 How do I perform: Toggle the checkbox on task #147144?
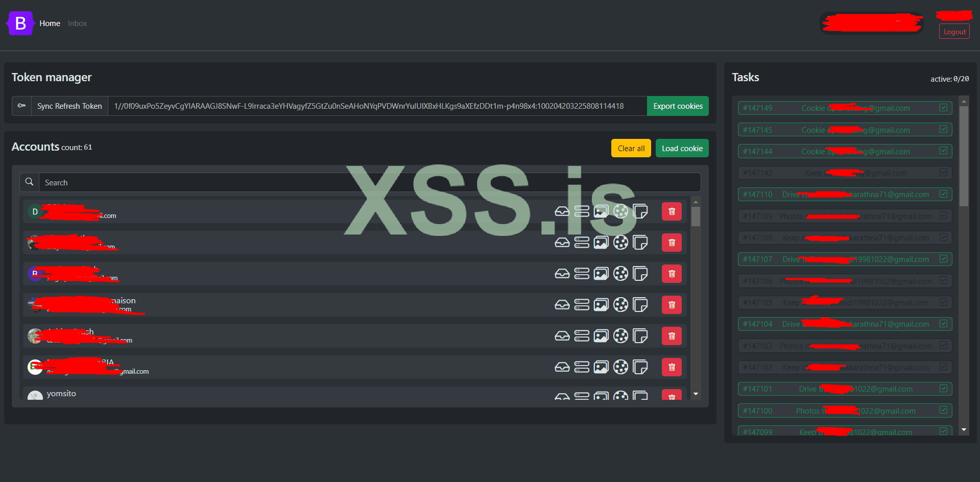point(943,151)
